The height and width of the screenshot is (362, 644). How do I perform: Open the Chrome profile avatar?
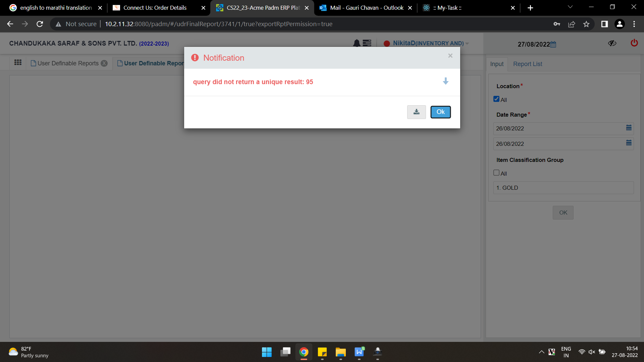(x=620, y=24)
